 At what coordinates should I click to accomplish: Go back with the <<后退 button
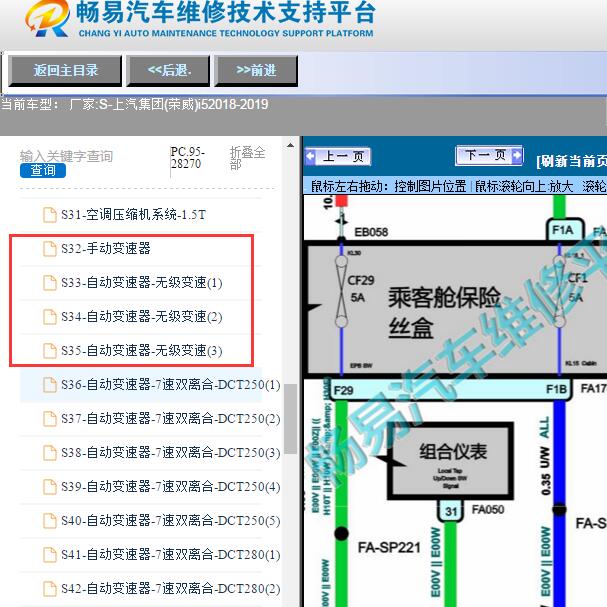(168, 70)
